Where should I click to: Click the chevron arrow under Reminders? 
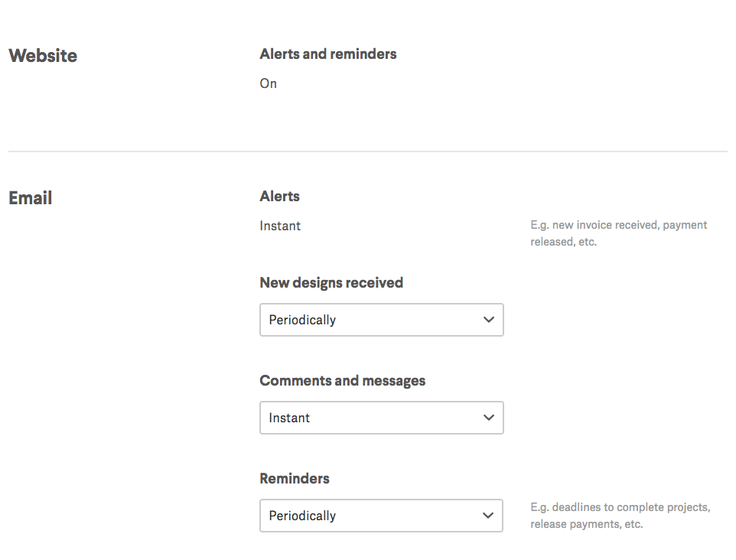[489, 516]
